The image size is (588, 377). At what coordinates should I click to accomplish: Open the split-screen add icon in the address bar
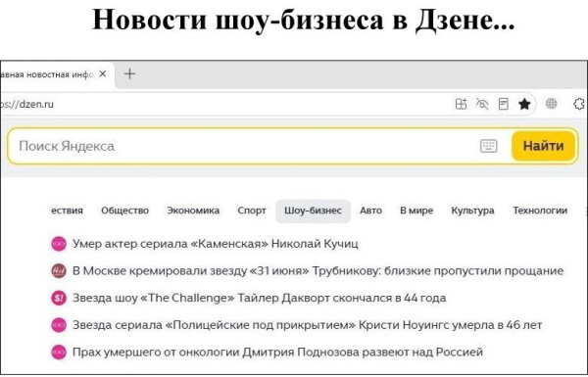[x=461, y=104]
